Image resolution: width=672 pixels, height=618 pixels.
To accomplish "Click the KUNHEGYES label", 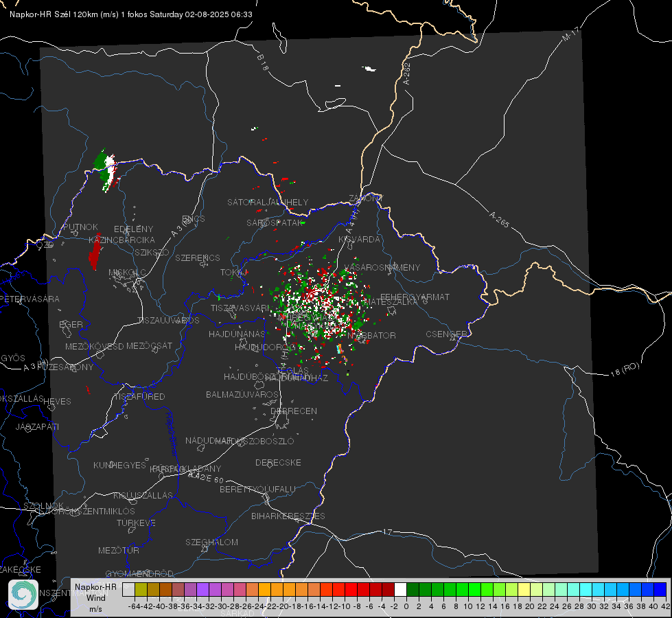I will click(x=120, y=465).
